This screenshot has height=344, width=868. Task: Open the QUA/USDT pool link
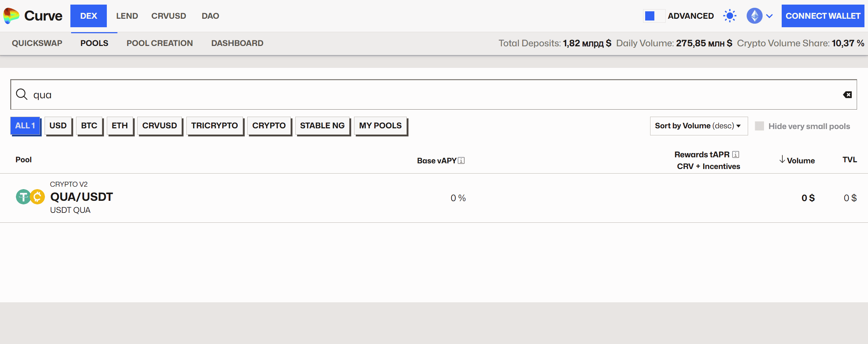[81, 197]
